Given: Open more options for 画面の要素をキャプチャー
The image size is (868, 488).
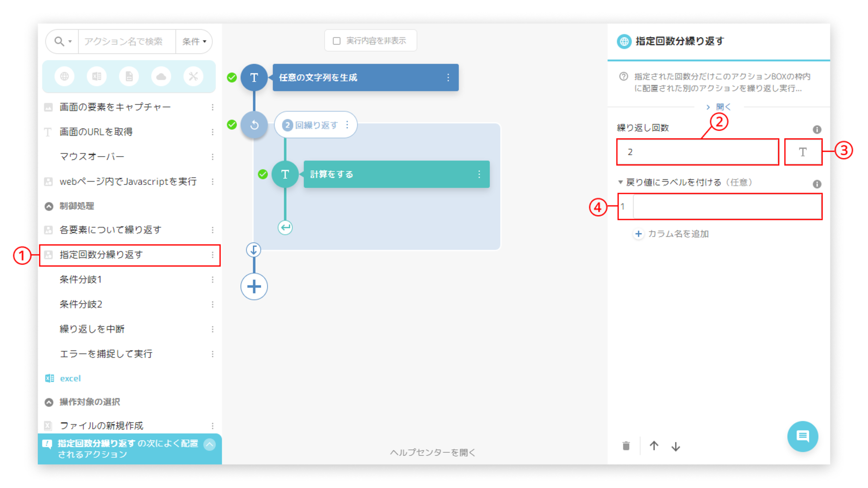Looking at the screenshot, I should point(213,107).
